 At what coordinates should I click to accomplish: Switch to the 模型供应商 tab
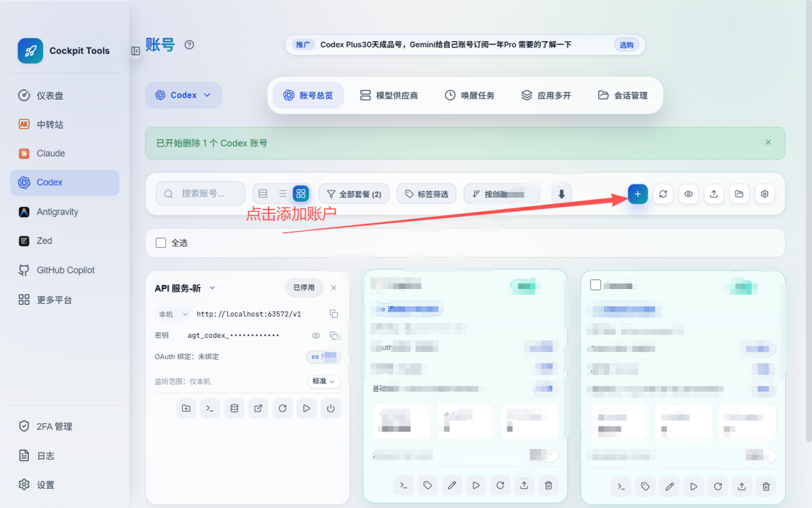(388, 95)
